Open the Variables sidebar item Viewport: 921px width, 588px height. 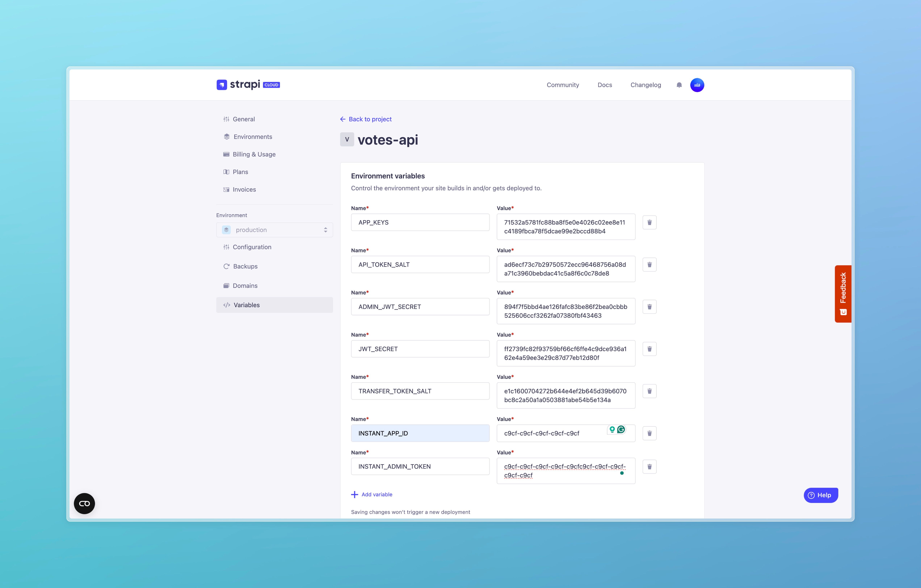click(x=274, y=305)
